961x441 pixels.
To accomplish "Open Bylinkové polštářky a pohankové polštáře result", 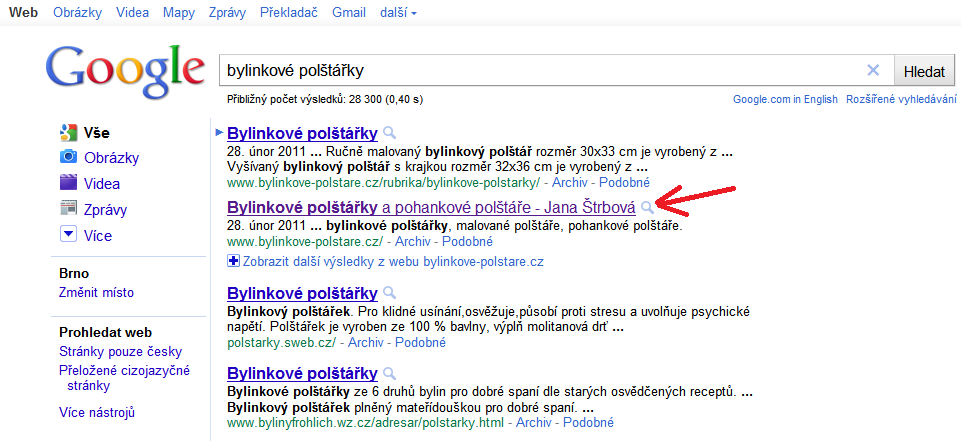I will tap(431, 208).
